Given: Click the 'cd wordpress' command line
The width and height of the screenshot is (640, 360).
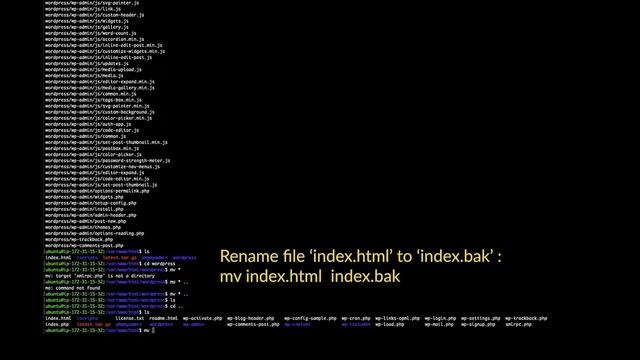Looking at the screenshot, I should coord(110,264).
